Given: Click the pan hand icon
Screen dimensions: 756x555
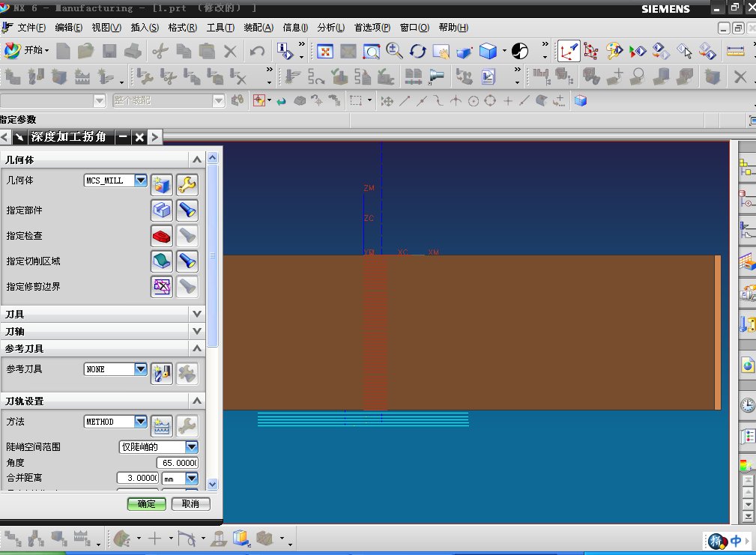Looking at the screenshot, I should tap(441, 51).
